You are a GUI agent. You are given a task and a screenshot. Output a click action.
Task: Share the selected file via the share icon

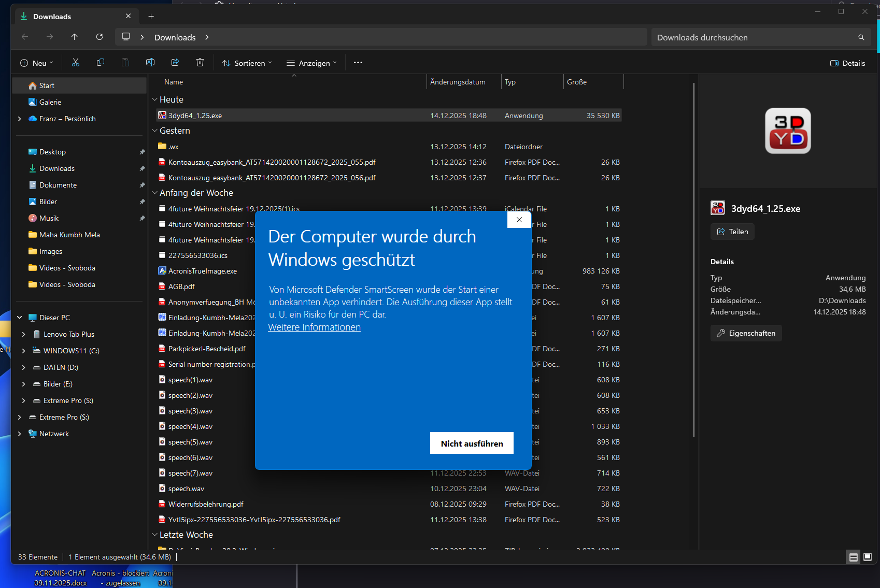pyautogui.click(x=175, y=62)
